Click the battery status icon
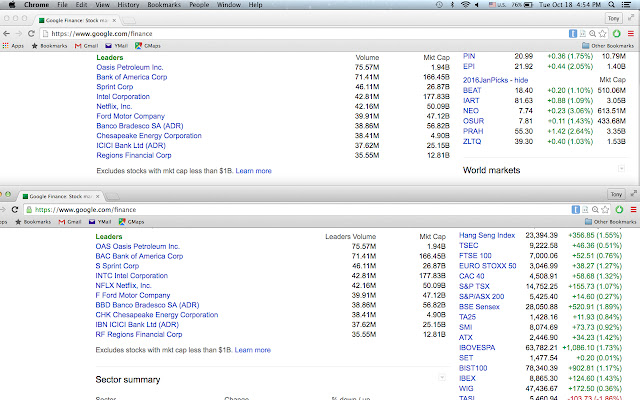This screenshot has height=400, width=640. click(528, 5)
